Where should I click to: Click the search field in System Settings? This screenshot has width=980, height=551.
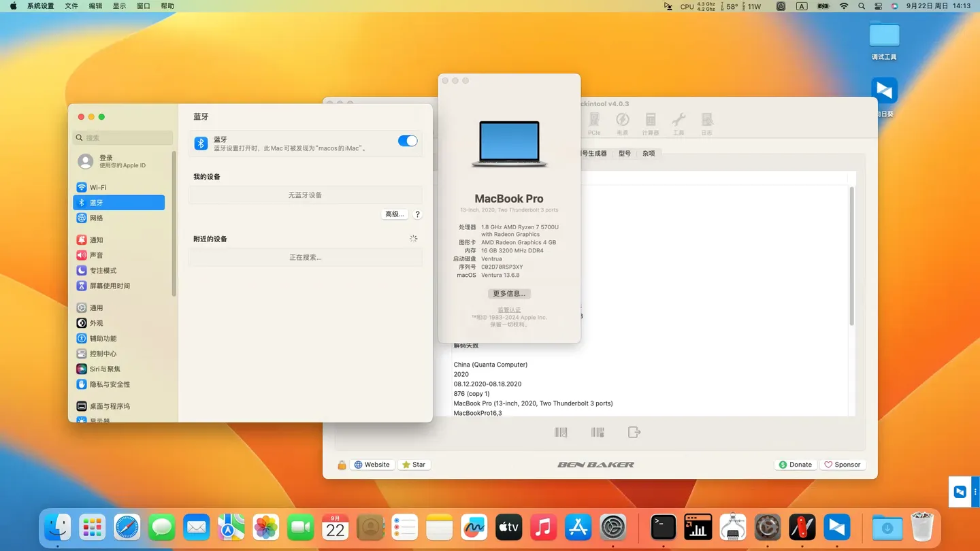click(122, 137)
